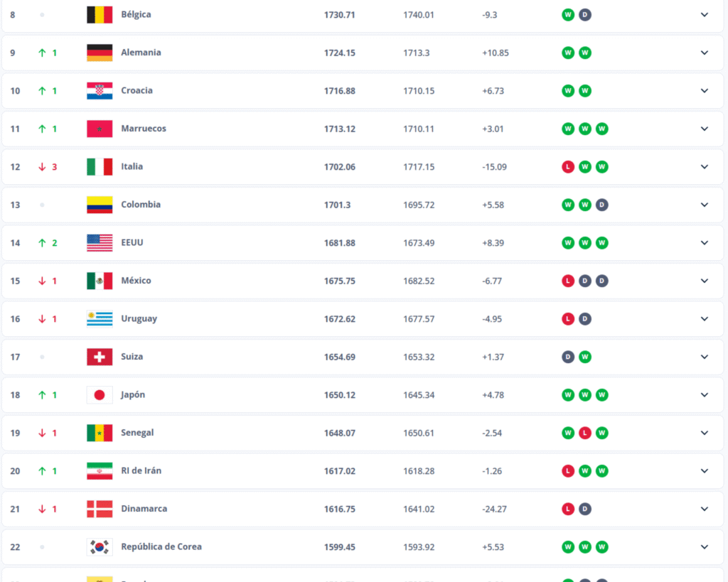The image size is (728, 582).
Task: Click the Colombia team name
Action: tap(141, 205)
